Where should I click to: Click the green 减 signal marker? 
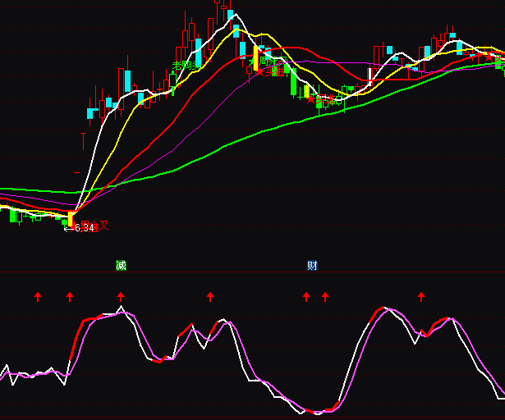tap(121, 265)
